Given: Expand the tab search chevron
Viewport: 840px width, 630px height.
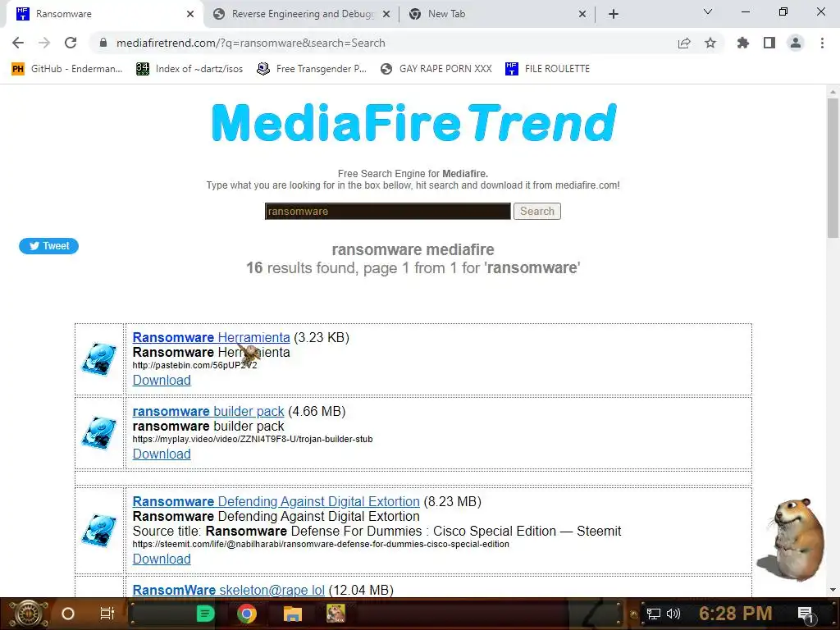Looking at the screenshot, I should click(708, 11).
